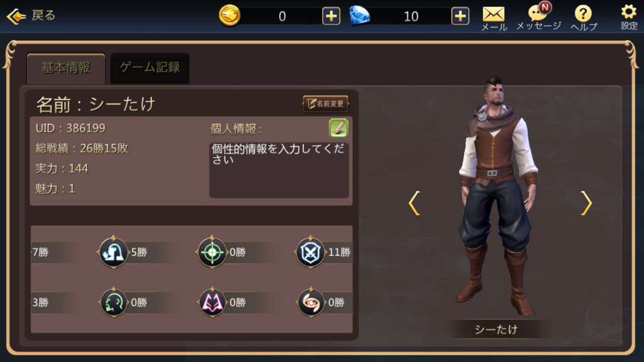
Task: Select the orange eye role icon
Action: click(311, 302)
